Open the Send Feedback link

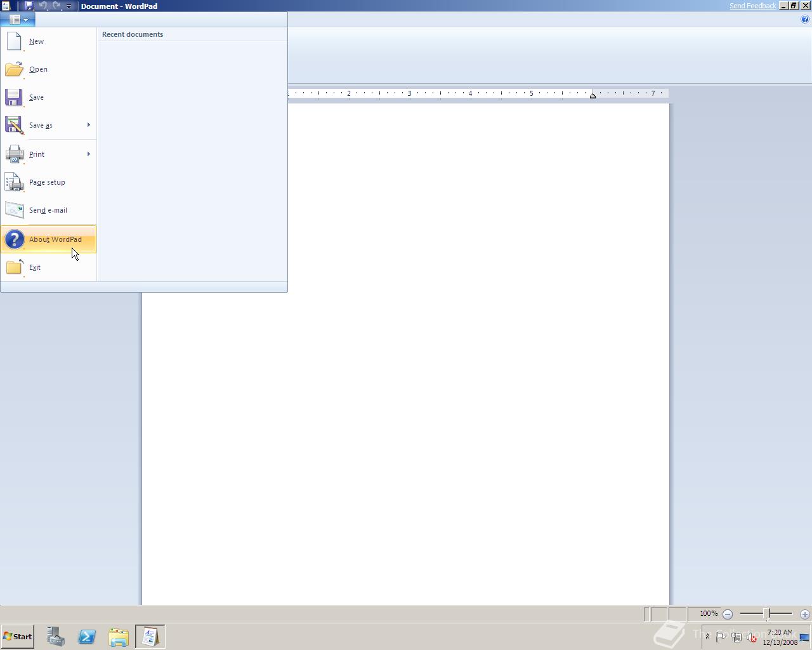coord(752,6)
